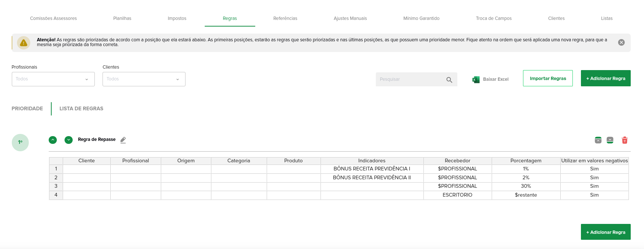Click the magnifying glass search icon
644x249 pixels.
(x=449, y=80)
